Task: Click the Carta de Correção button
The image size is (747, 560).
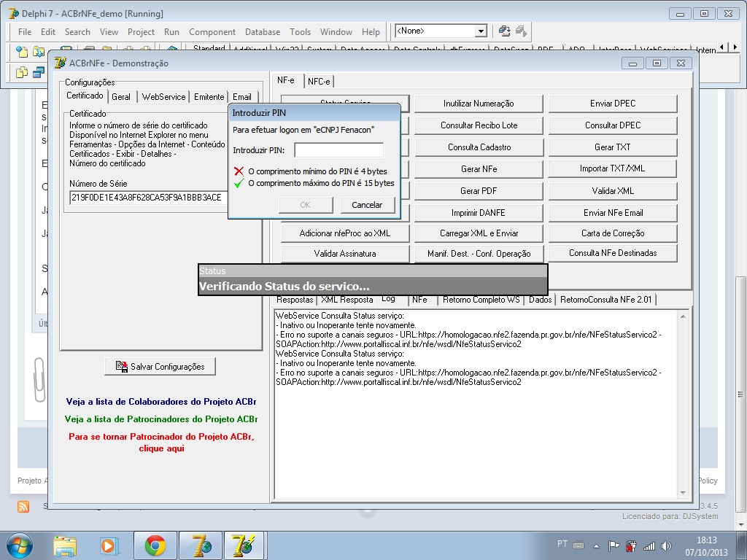Action: point(613,233)
